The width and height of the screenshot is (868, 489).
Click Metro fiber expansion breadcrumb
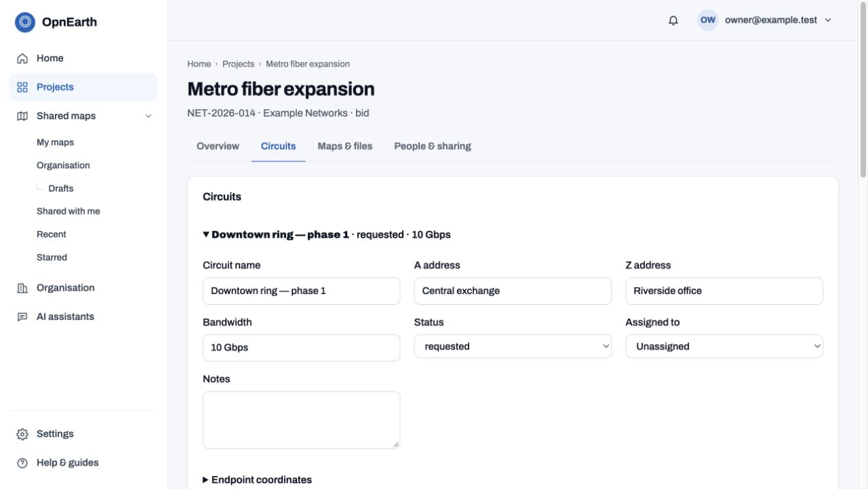307,64
